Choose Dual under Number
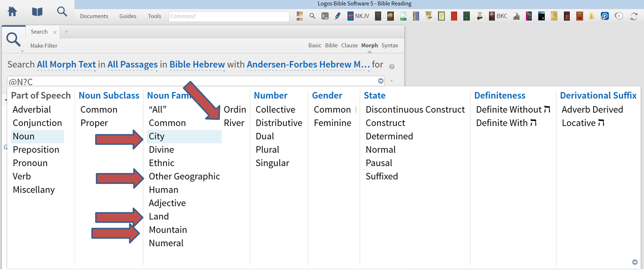 pyautogui.click(x=265, y=136)
